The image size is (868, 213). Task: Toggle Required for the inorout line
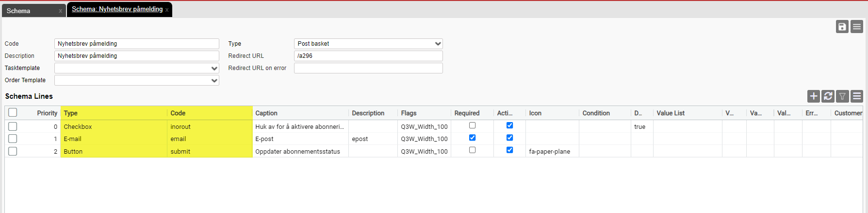(472, 125)
